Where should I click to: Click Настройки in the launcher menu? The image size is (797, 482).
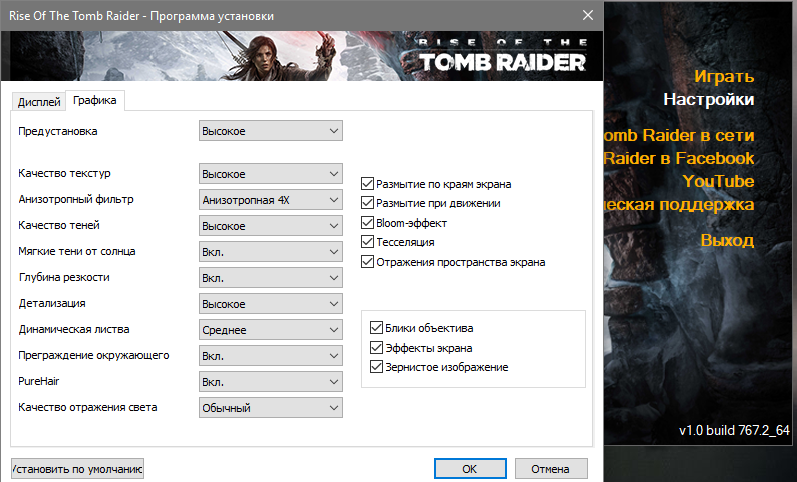click(709, 99)
